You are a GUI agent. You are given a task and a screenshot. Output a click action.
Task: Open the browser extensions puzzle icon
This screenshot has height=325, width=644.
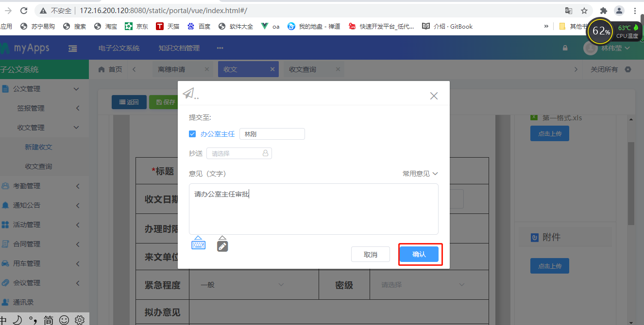click(604, 11)
